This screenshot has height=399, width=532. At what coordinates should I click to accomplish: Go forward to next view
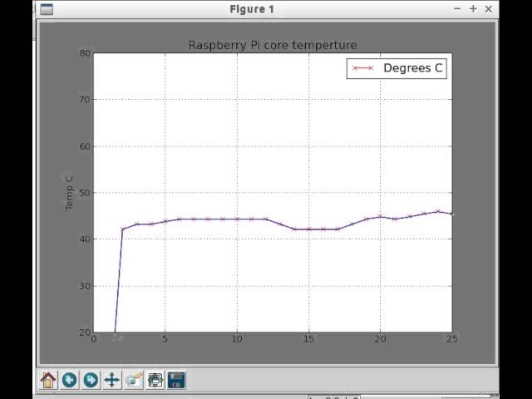coord(91,380)
